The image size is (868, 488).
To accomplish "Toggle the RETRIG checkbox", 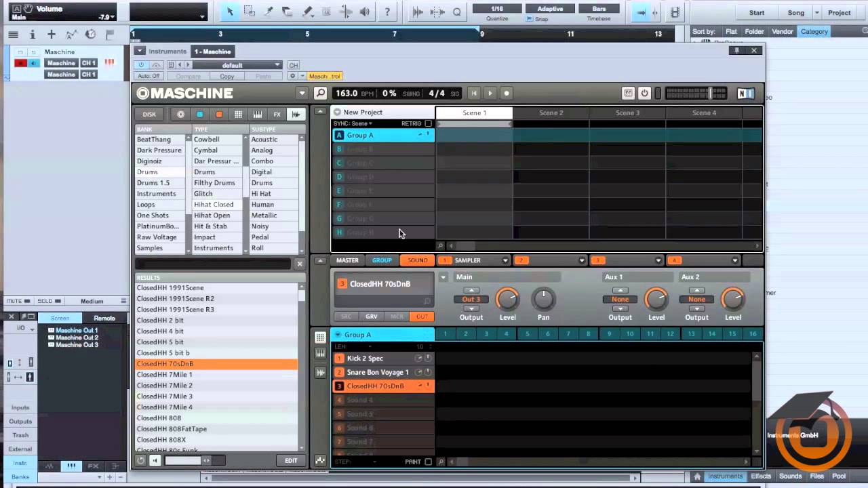I will point(428,123).
